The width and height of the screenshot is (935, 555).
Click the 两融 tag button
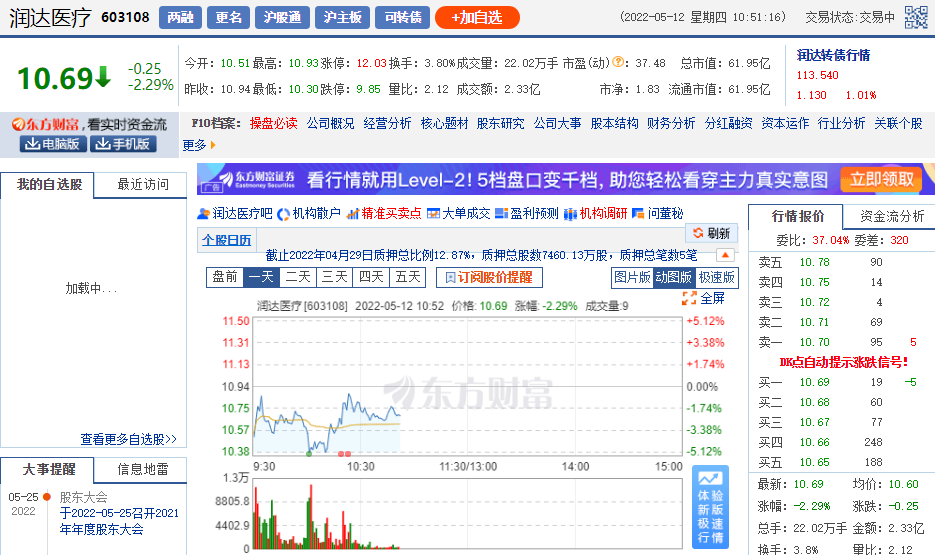pos(181,17)
